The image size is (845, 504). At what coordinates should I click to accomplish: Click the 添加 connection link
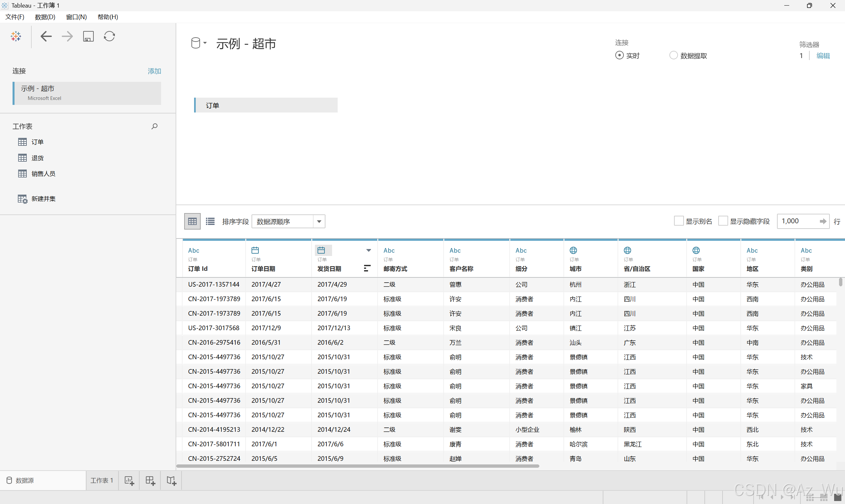154,71
